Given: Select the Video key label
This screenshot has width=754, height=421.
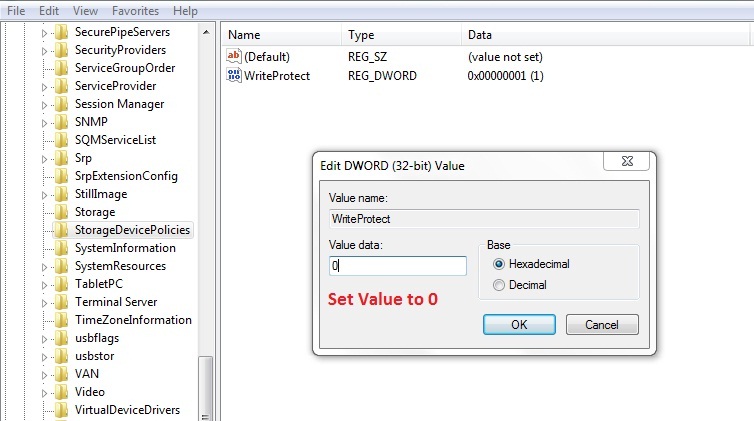Looking at the screenshot, I should [x=89, y=392].
